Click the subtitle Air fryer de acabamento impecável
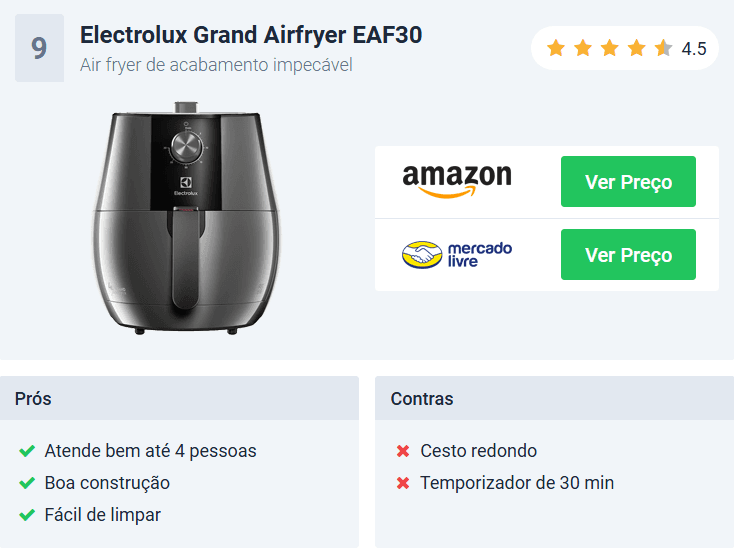The width and height of the screenshot is (734, 548). pyautogui.click(x=216, y=65)
